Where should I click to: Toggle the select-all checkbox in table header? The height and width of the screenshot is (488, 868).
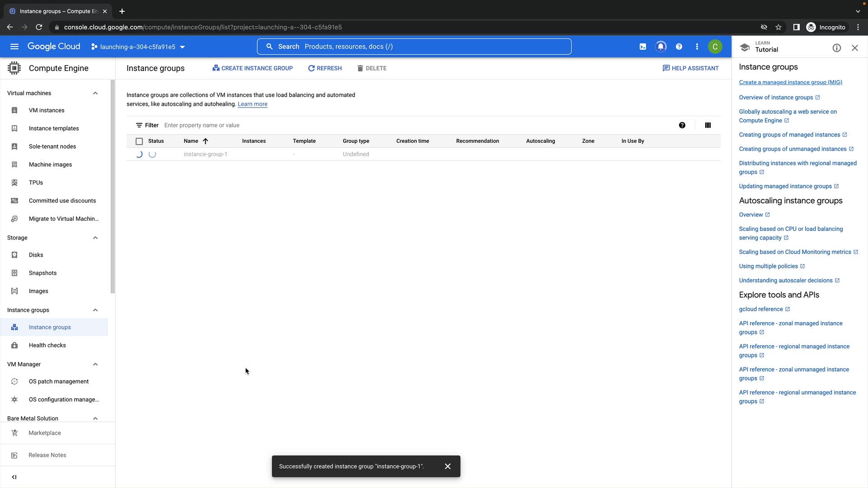tap(139, 141)
